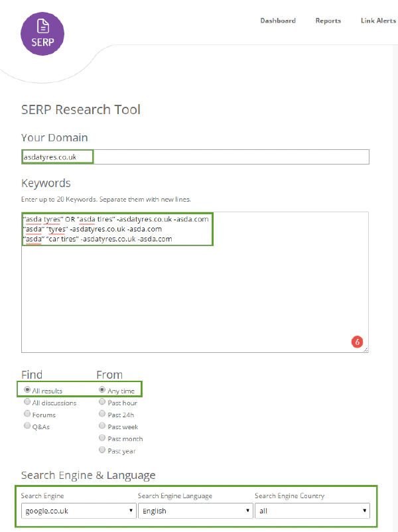Open the Link Alerts menu item
The height and width of the screenshot is (532, 398).
click(378, 21)
